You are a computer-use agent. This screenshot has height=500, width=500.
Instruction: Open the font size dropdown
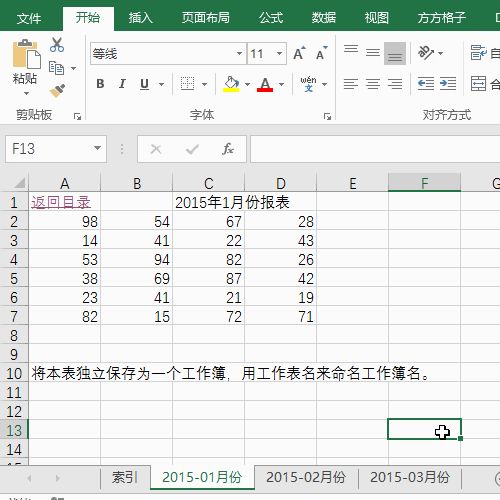(279, 53)
